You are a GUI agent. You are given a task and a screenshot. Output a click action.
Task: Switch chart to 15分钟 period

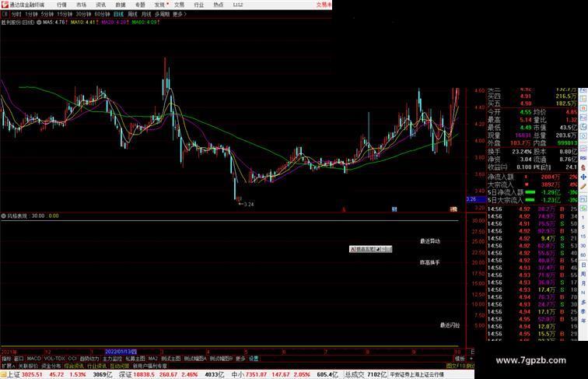pyautogui.click(x=65, y=14)
